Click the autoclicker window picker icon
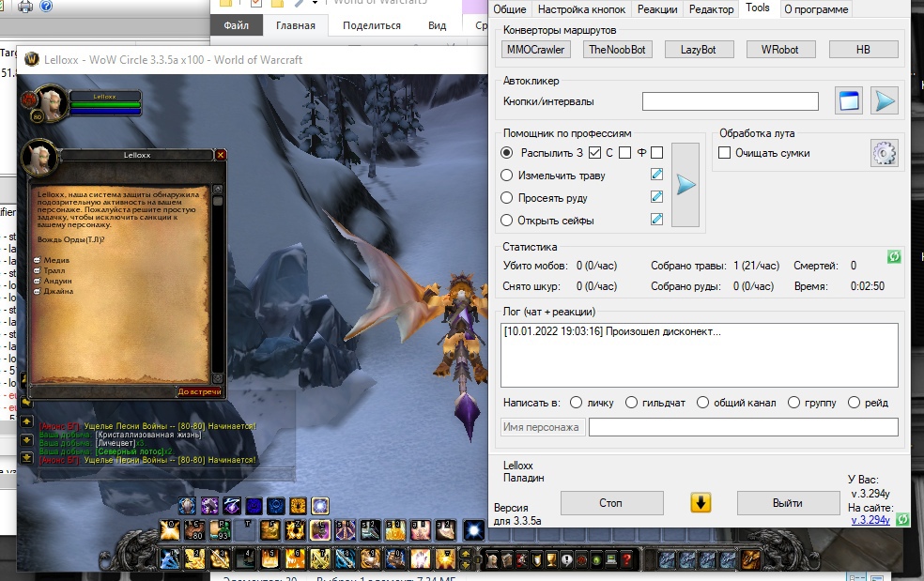This screenshot has width=924, height=581. tap(850, 101)
